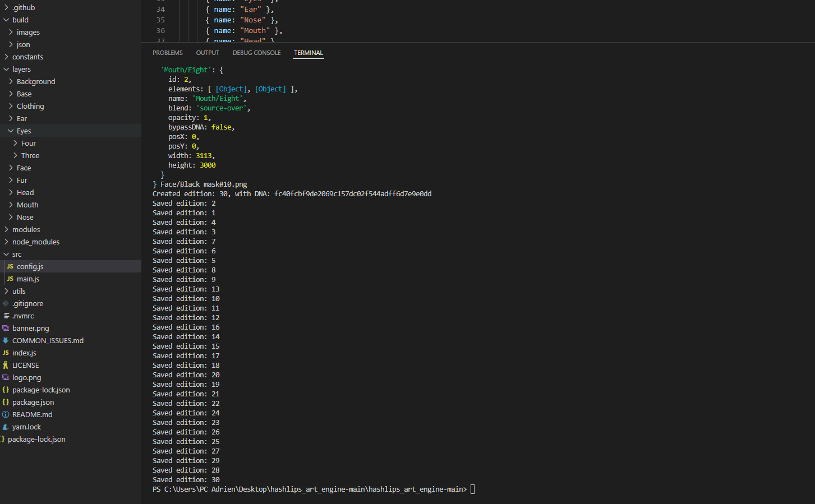
Task: Select the TERMINAL tab
Action: coord(308,53)
